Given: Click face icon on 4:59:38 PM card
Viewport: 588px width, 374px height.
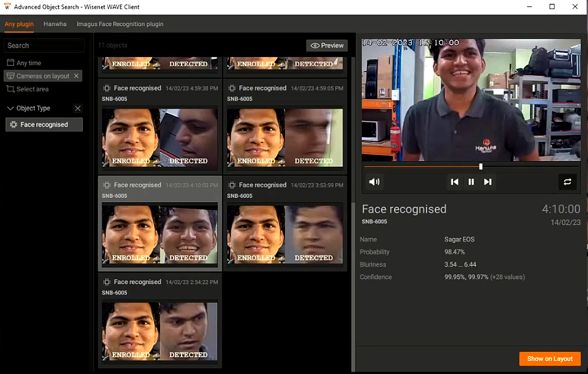Looking at the screenshot, I should pyautogui.click(x=107, y=88).
